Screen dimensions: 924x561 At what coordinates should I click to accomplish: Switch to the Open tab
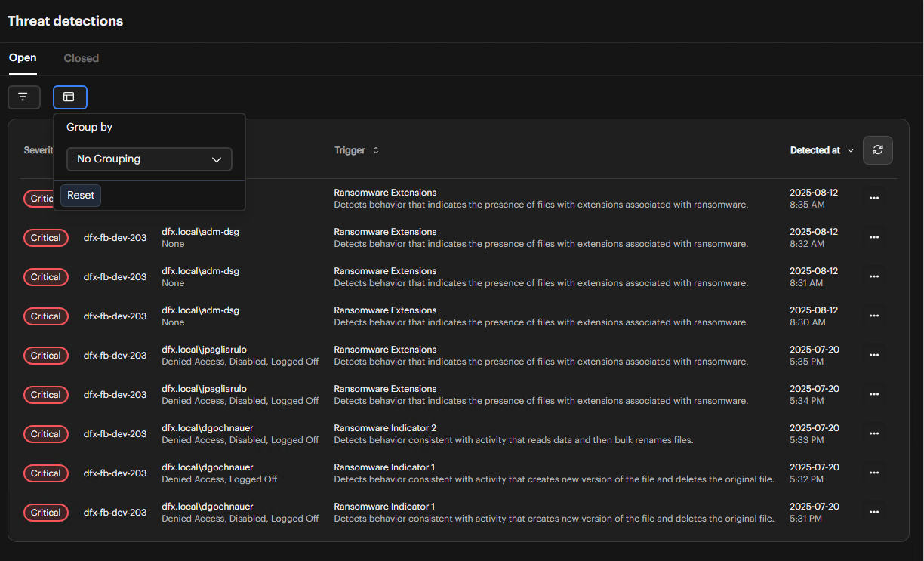pyautogui.click(x=23, y=58)
